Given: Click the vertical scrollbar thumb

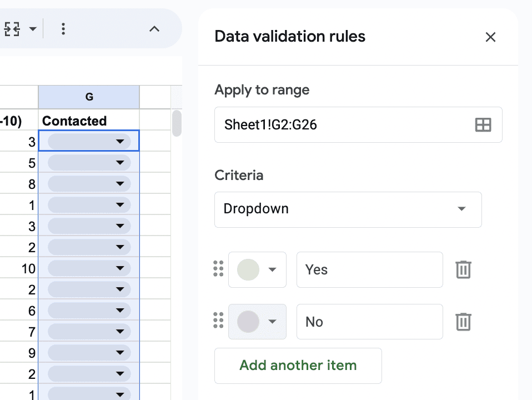Looking at the screenshot, I should click(177, 123).
